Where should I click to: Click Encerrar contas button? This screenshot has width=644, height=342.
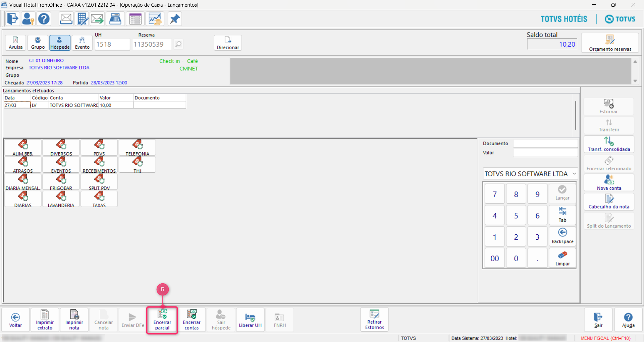192,320
